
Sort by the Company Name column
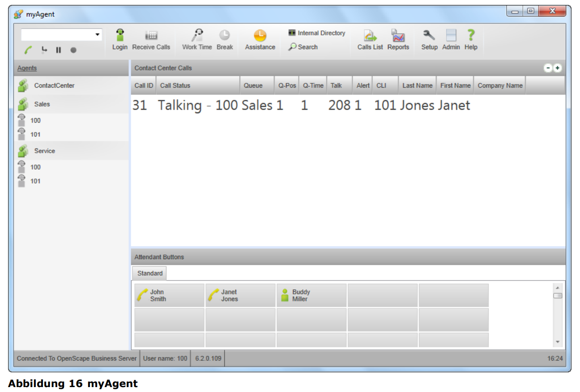500,85
